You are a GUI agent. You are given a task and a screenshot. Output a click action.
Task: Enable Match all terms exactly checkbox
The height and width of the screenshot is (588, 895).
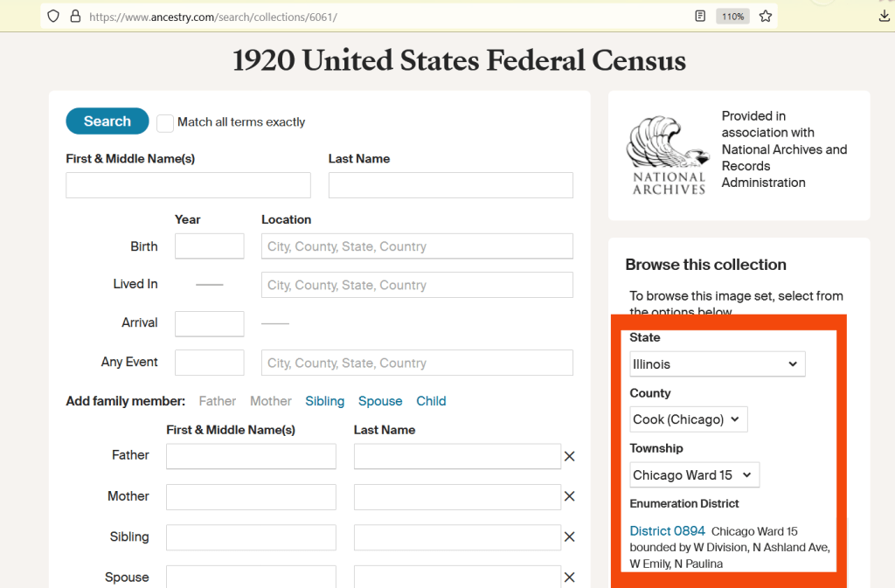pos(165,122)
